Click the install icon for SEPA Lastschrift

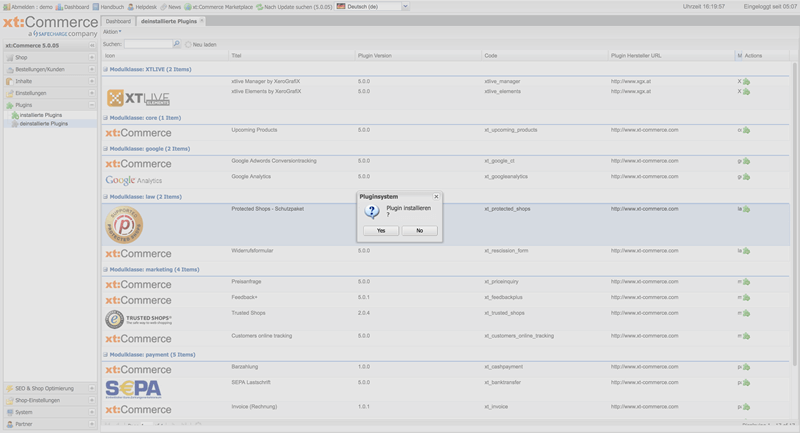[746, 382]
